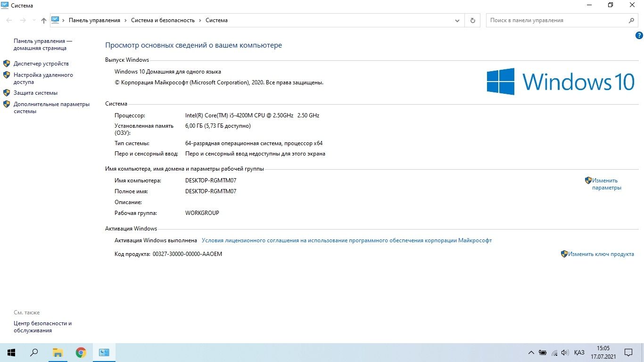
Task: Open recent locations dropdown arrow
Action: tap(34, 20)
